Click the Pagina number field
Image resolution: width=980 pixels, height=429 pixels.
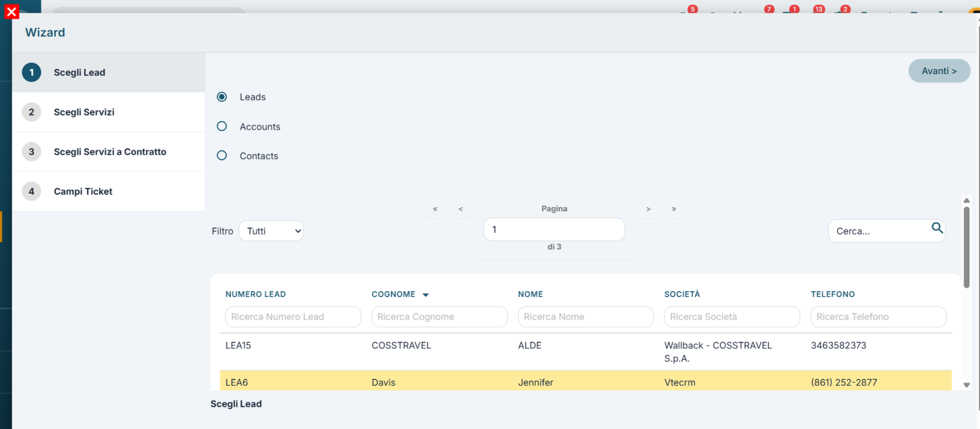point(554,229)
